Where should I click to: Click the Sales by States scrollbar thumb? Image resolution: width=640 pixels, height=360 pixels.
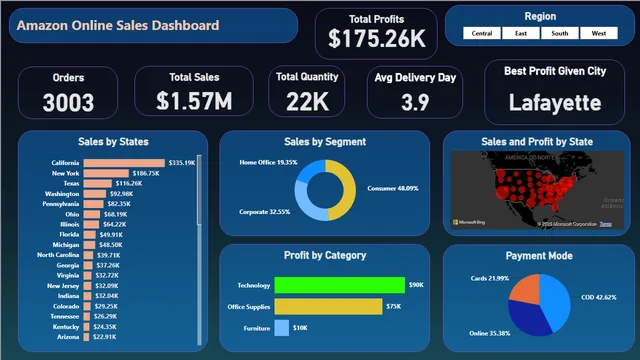[x=199, y=190]
